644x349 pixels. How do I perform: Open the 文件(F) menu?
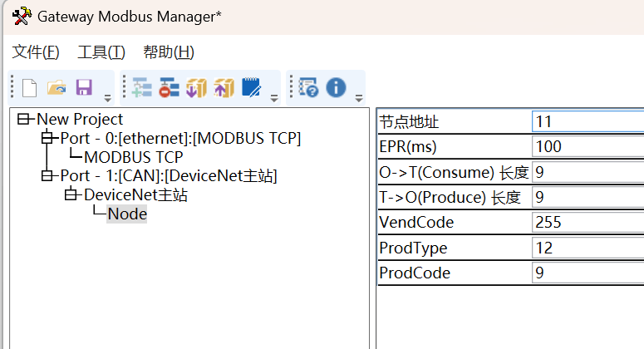[36, 52]
